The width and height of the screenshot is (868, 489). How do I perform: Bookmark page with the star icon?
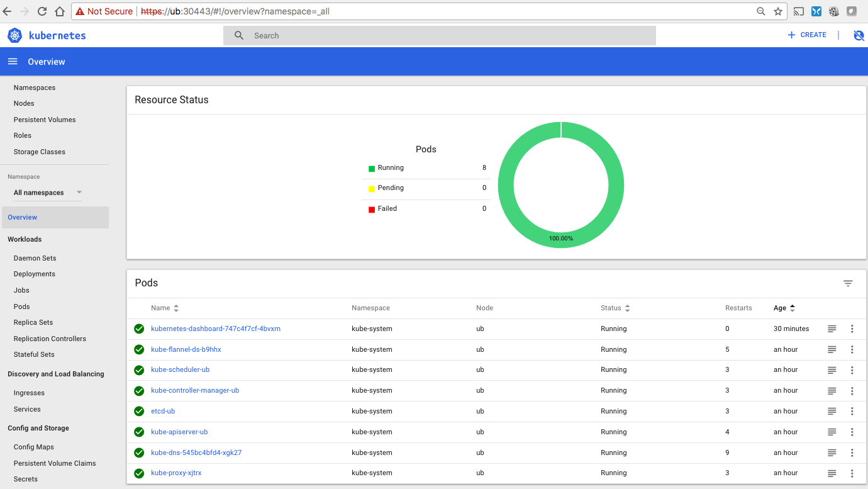click(778, 11)
